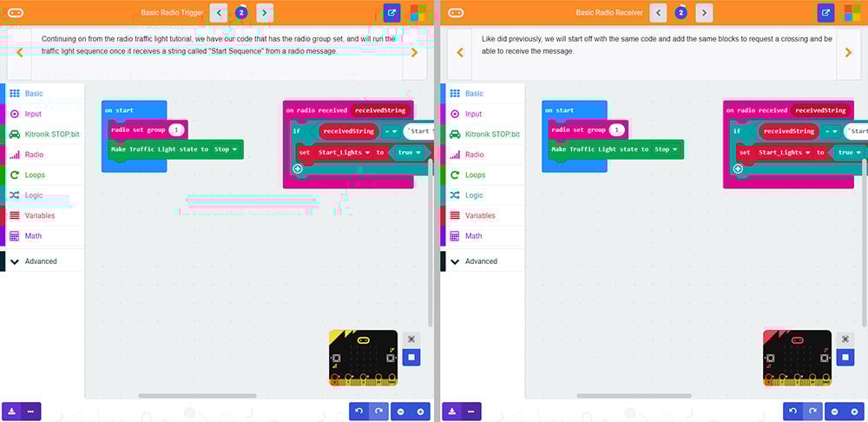Open Math category in Receiver toolbox
This screenshot has width=868, height=422.
pyautogui.click(x=483, y=236)
